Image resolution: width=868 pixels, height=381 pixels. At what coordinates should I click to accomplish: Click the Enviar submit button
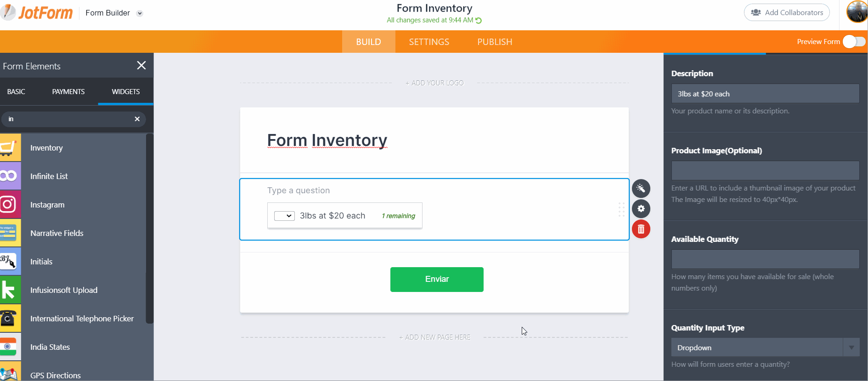[436, 279]
